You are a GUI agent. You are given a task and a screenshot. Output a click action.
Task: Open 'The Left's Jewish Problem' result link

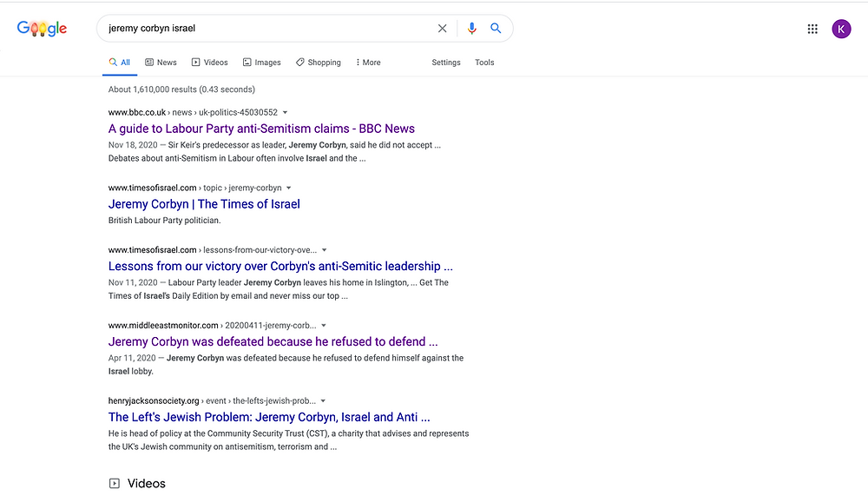pos(269,417)
